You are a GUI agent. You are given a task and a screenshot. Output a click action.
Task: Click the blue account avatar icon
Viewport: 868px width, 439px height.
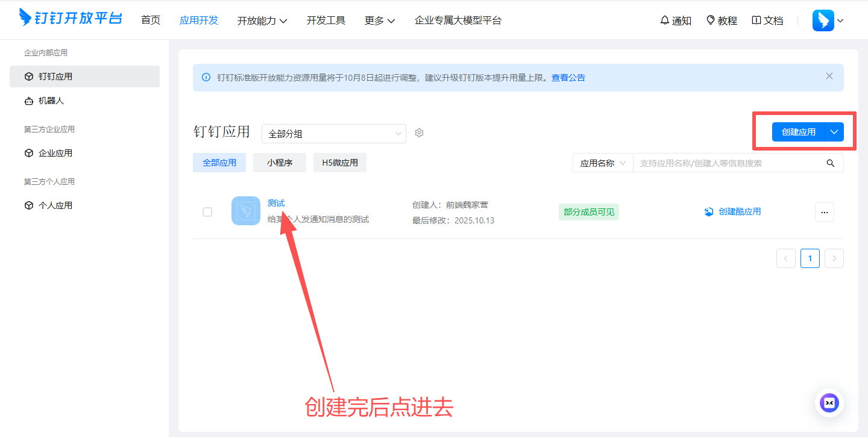(x=823, y=20)
